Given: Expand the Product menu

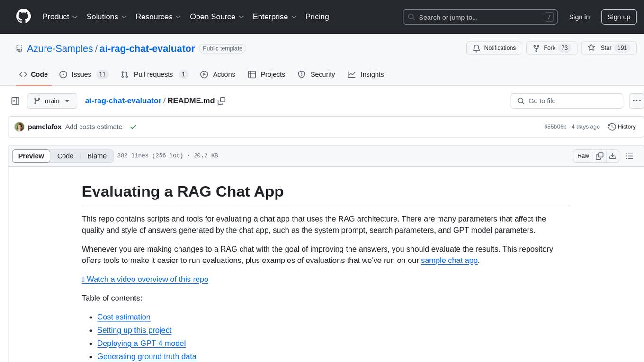Looking at the screenshot, I should coord(60,17).
